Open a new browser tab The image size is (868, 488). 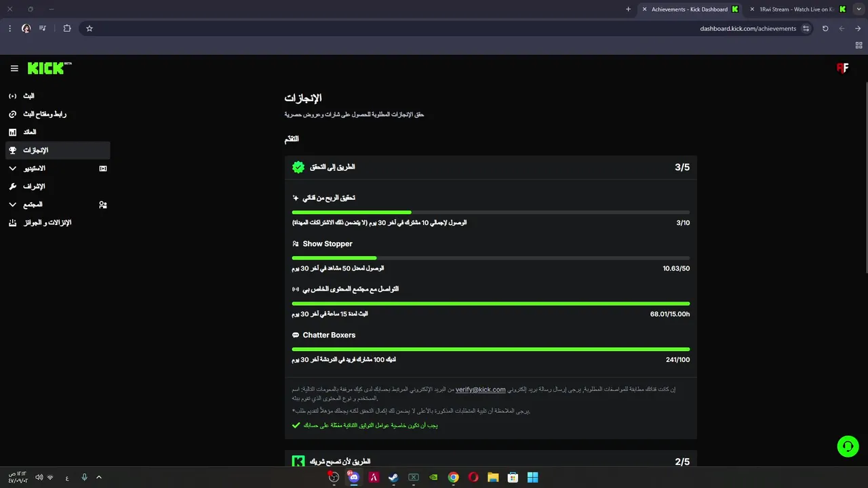pyautogui.click(x=628, y=9)
